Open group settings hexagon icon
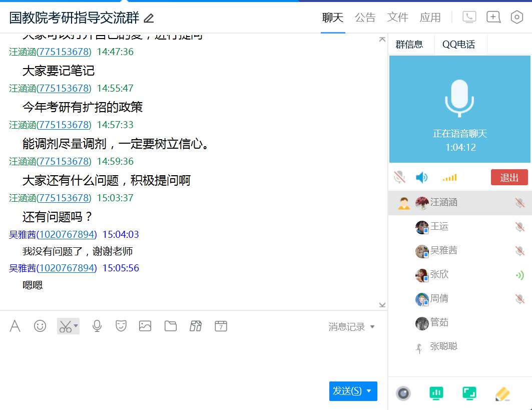Image resolution: width=532 pixels, height=410 pixels. pyautogui.click(x=516, y=18)
